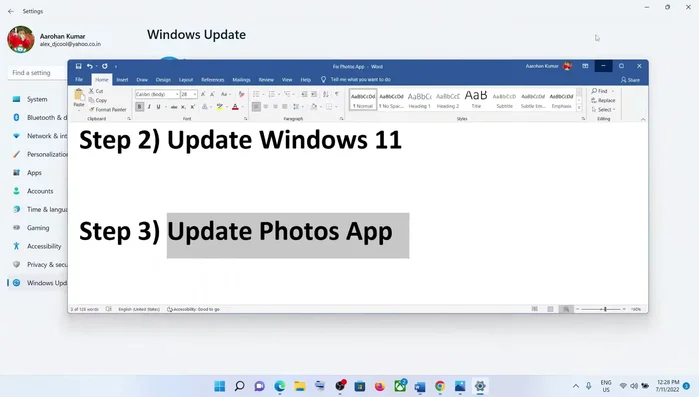The width and height of the screenshot is (699, 397).
Task: Click the Undo arrow in Word's title bar
Action: [x=90, y=66]
